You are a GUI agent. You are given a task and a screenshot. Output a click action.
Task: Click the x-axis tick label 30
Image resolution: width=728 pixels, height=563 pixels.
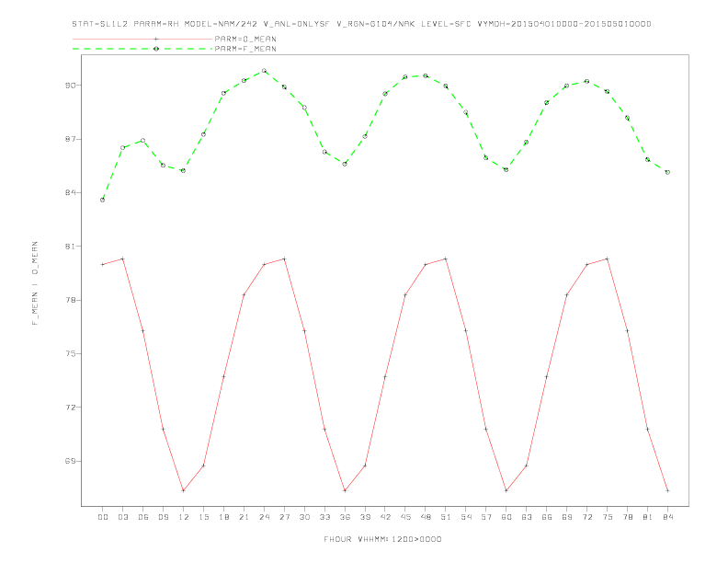click(x=304, y=517)
